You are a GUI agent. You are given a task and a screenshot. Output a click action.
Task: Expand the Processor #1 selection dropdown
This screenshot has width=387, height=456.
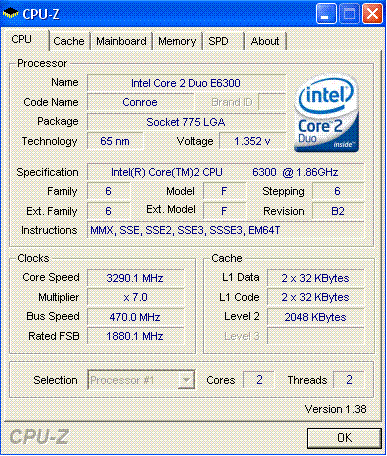[141, 380]
